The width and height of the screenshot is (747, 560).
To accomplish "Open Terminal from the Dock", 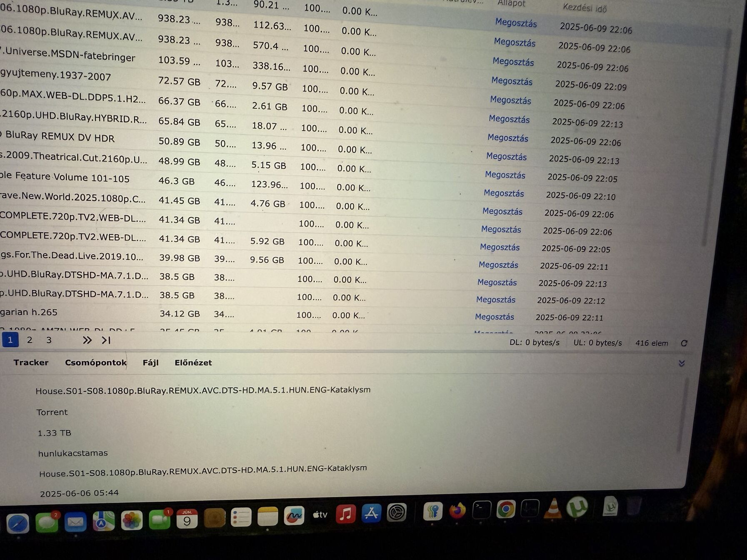I will (x=482, y=509).
